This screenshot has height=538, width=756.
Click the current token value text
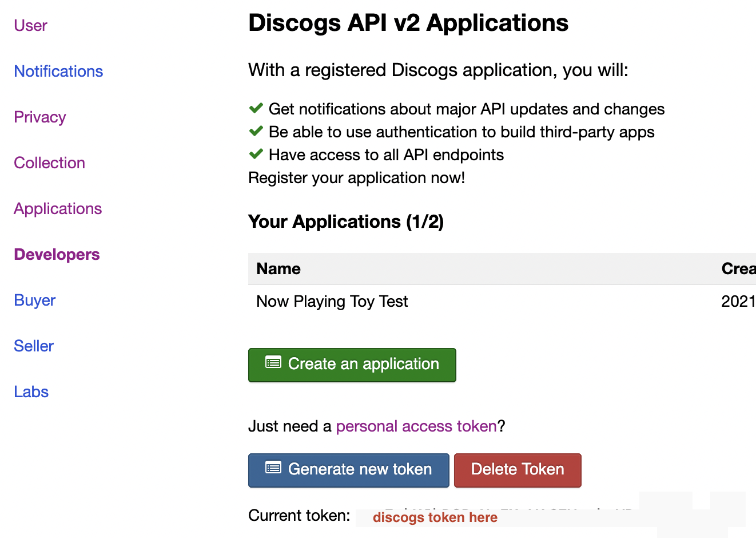(435, 517)
